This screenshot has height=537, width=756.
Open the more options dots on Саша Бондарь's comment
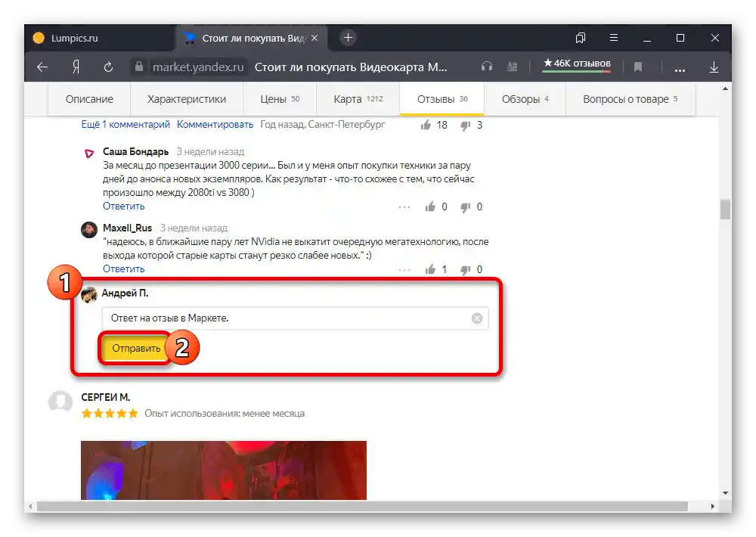[404, 207]
